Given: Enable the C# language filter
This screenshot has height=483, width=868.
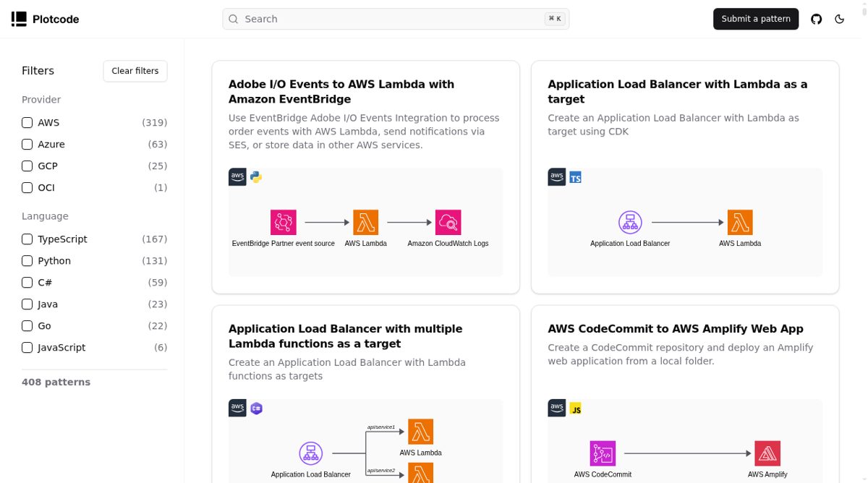Looking at the screenshot, I should point(27,283).
